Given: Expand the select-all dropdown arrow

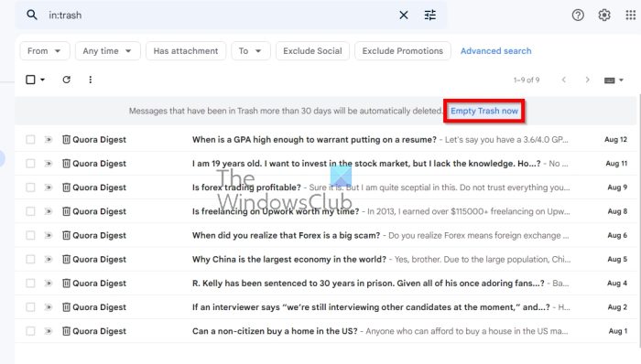Looking at the screenshot, I should click(x=42, y=80).
